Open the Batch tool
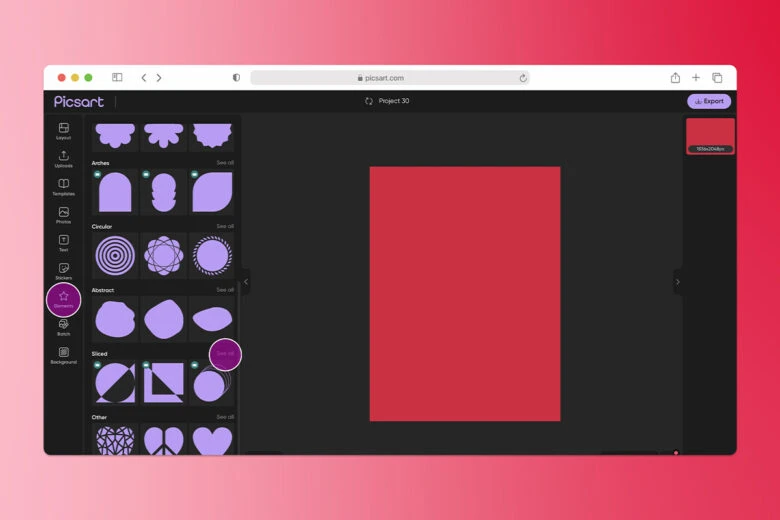Viewport: 780px width, 520px height. coord(63,326)
